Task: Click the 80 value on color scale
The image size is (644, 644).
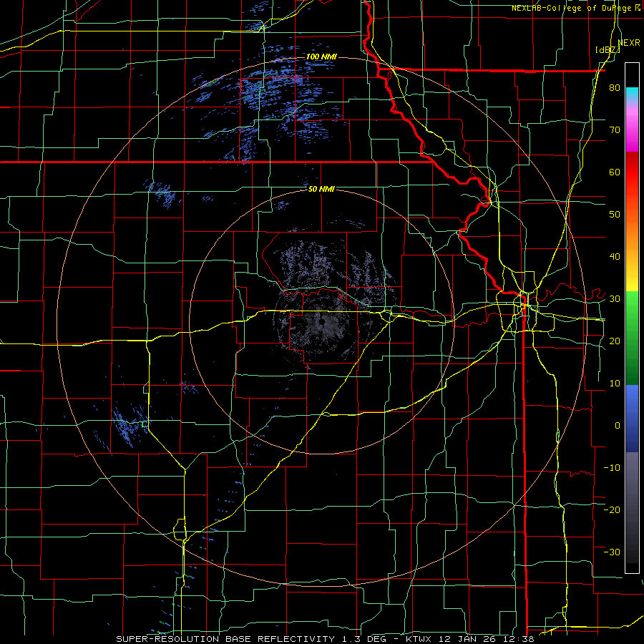Action: (615, 88)
